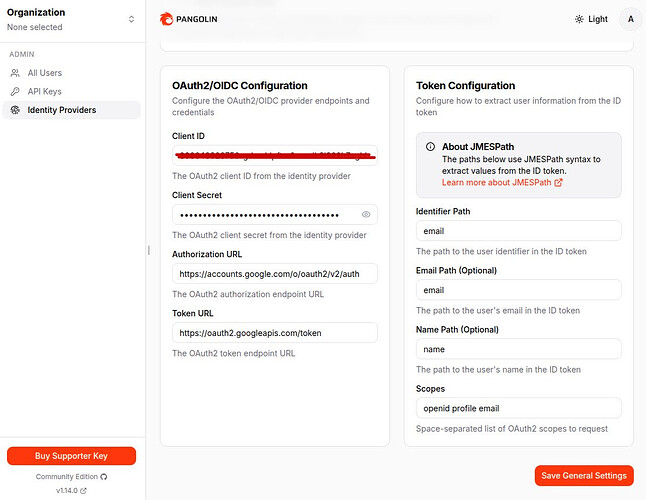
Task: Click the Save General Settings button
Action: pos(584,475)
